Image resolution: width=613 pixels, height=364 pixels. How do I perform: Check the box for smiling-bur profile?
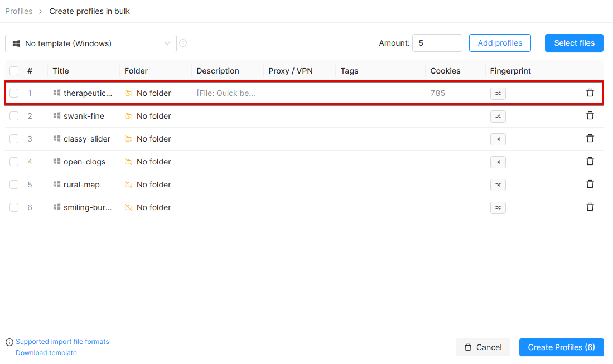coord(14,207)
